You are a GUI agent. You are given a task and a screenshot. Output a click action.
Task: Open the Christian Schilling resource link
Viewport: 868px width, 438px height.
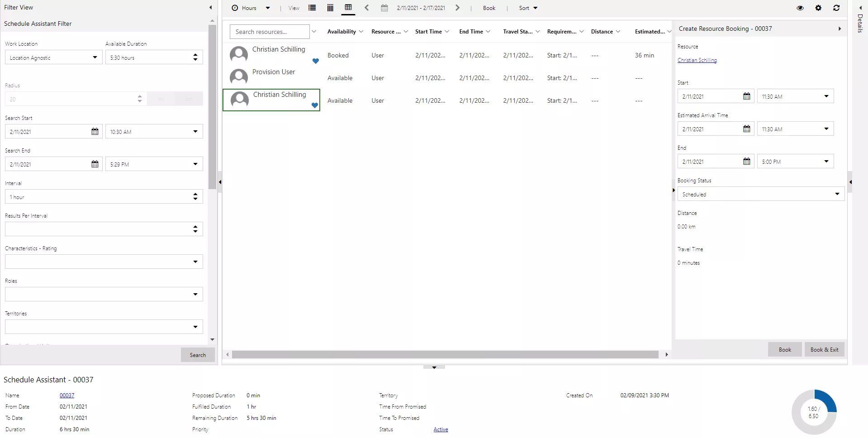[x=697, y=60]
